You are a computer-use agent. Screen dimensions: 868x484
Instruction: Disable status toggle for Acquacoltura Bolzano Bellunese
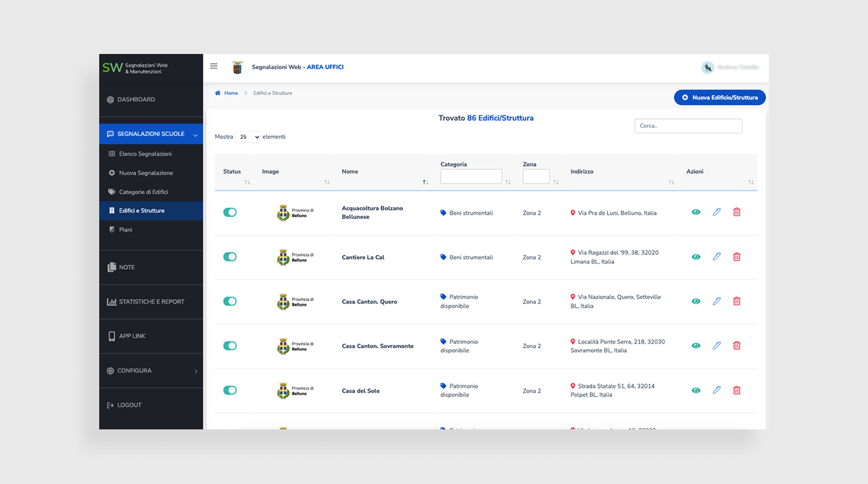click(230, 212)
